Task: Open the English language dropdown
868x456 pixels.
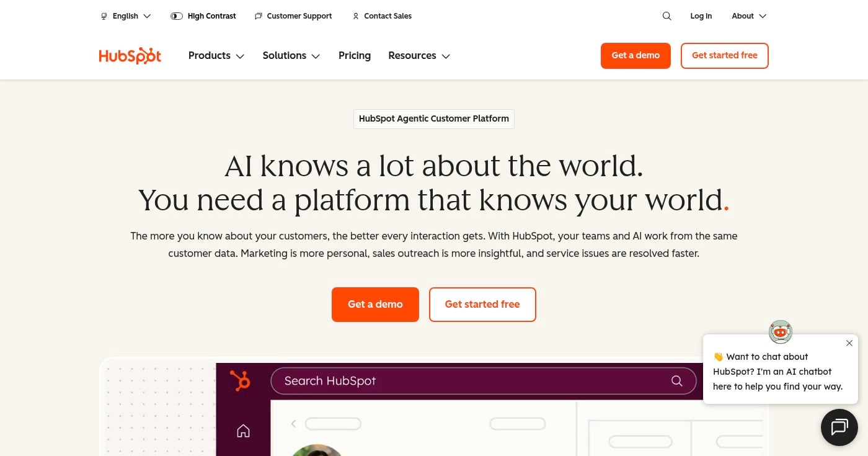Action: click(x=126, y=16)
